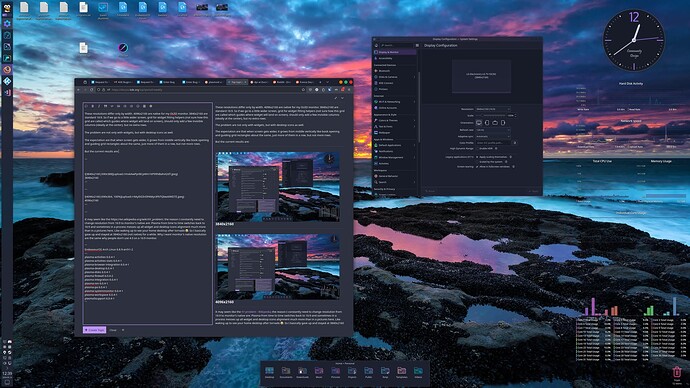Expand Disks & Cameras chevron in sidebar
Viewport: 690px width, 388px height.
tap(414, 77)
